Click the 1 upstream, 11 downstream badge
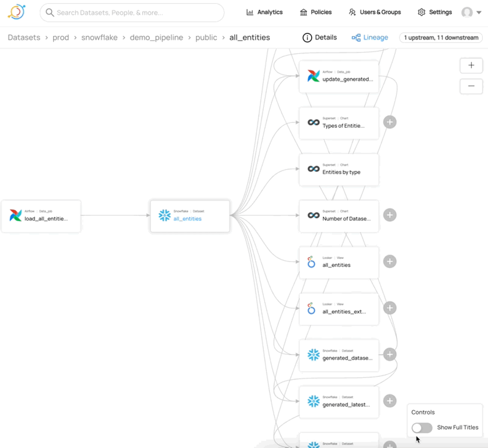 [441, 38]
